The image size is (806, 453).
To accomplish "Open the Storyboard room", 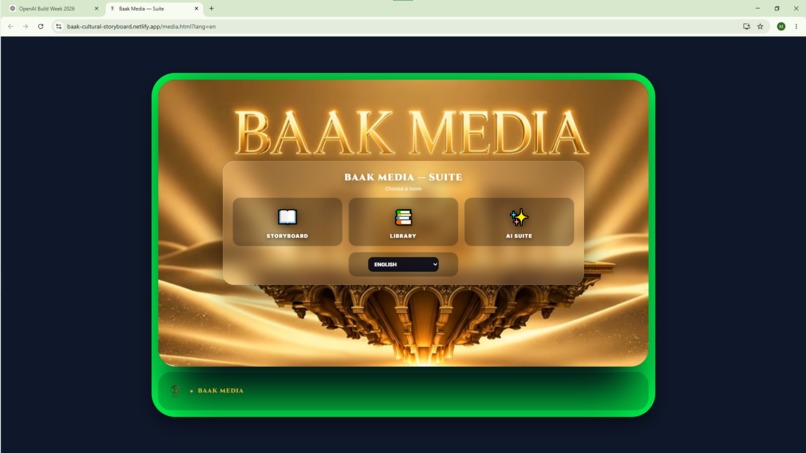I will click(x=287, y=222).
